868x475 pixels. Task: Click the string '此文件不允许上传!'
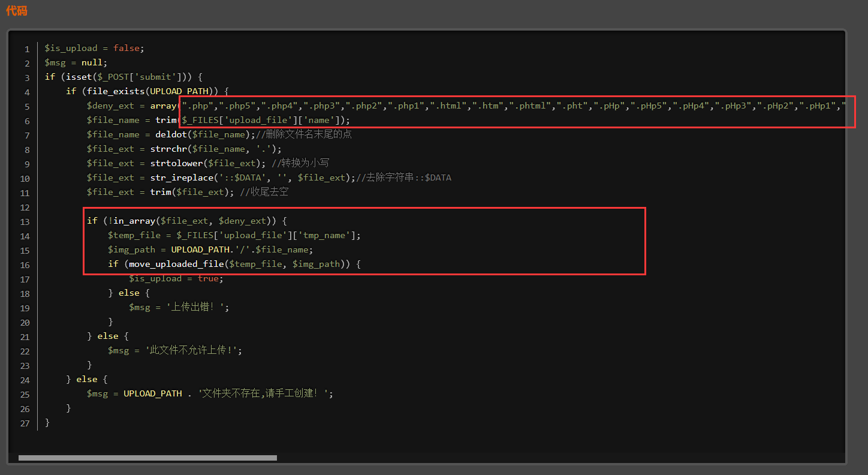(191, 350)
